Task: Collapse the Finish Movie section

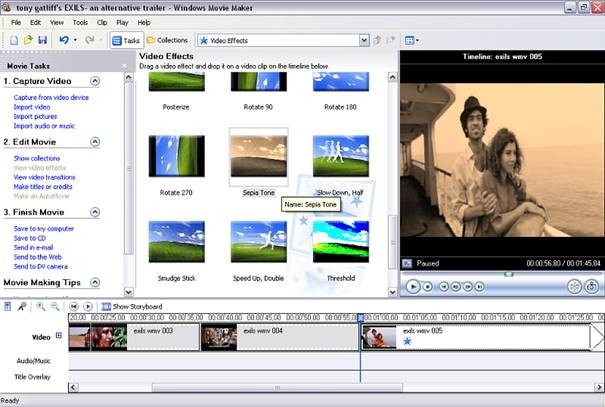Action: tap(95, 212)
